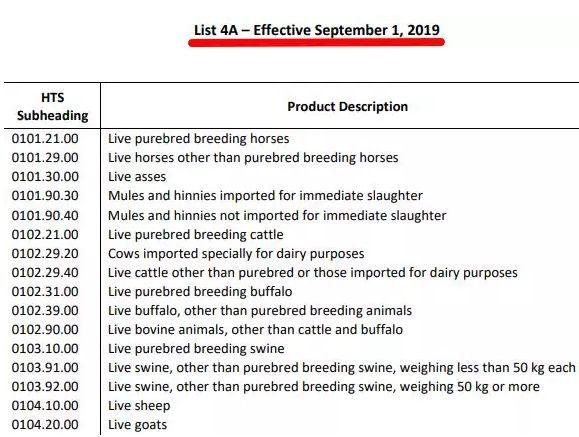Click the Live purebred breeding horses description
The width and height of the screenshot is (579, 437).
click(199, 139)
